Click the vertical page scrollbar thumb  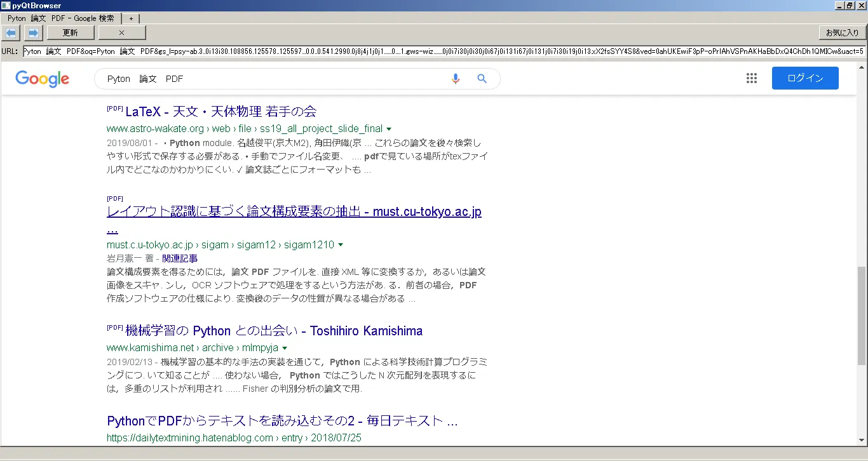tap(861, 314)
